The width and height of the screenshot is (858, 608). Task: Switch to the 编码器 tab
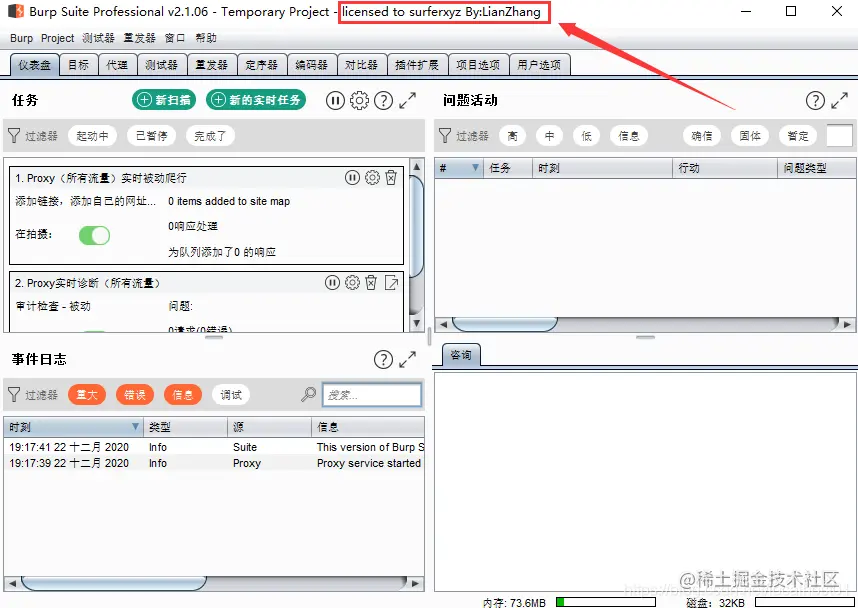coord(311,65)
